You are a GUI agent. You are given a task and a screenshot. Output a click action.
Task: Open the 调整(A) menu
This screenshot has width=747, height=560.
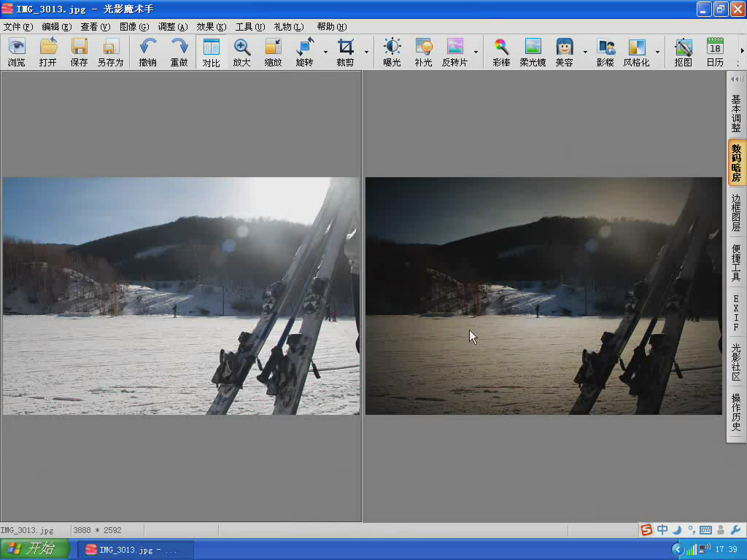(173, 27)
